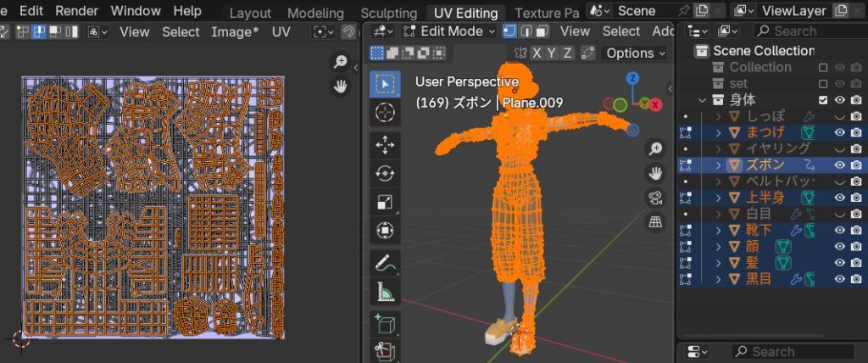
Task: Switch to the Modeling workspace tab
Action: tap(315, 14)
